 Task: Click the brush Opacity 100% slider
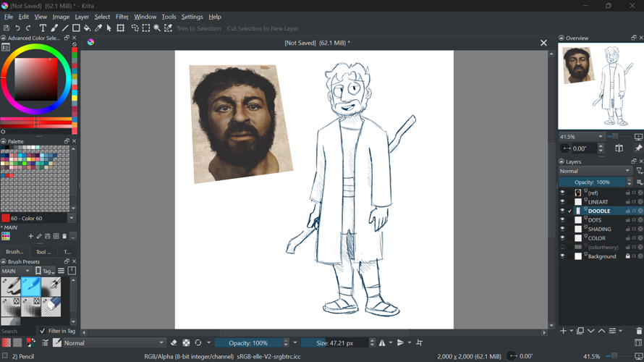pyautogui.click(x=248, y=343)
